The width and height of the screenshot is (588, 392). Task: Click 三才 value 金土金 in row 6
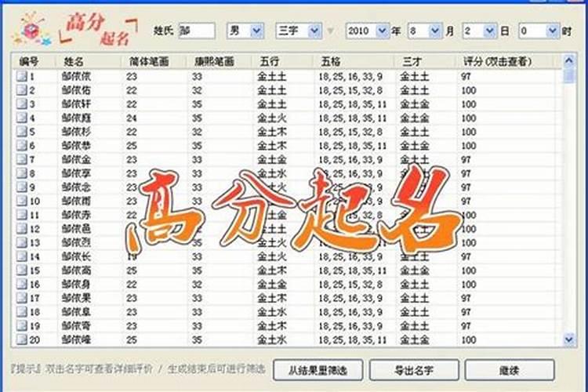tap(415, 146)
